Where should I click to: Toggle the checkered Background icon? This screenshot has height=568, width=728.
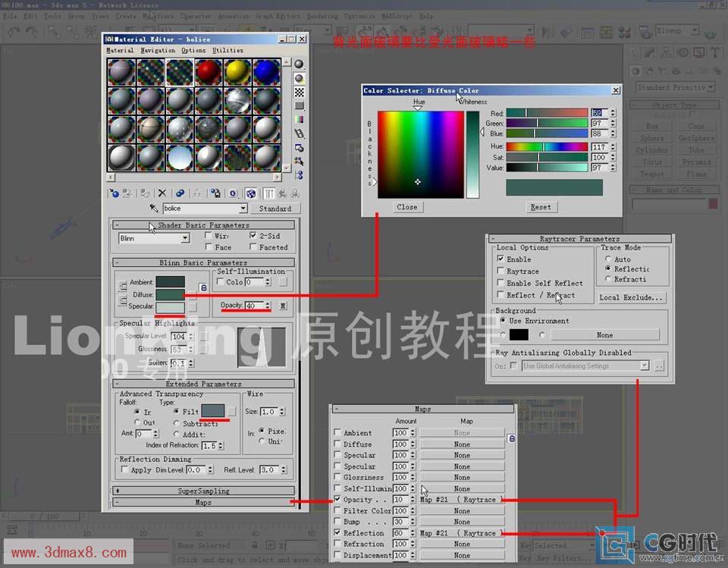(x=300, y=93)
